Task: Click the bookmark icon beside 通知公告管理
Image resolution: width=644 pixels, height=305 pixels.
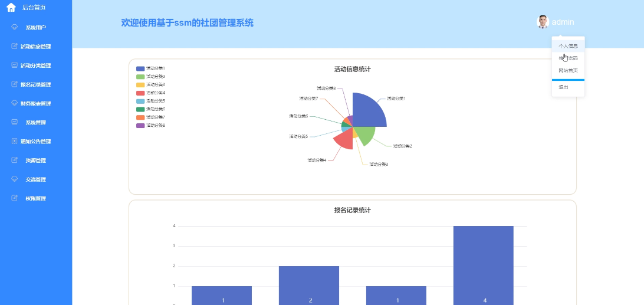Action: point(14,141)
